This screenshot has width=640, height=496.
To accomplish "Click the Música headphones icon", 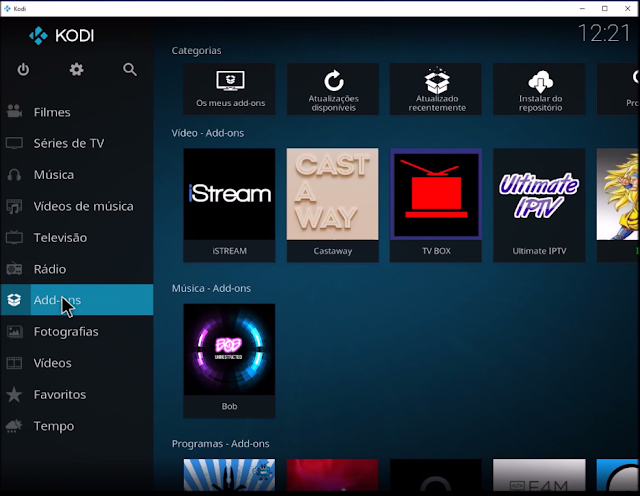I will 14,175.
